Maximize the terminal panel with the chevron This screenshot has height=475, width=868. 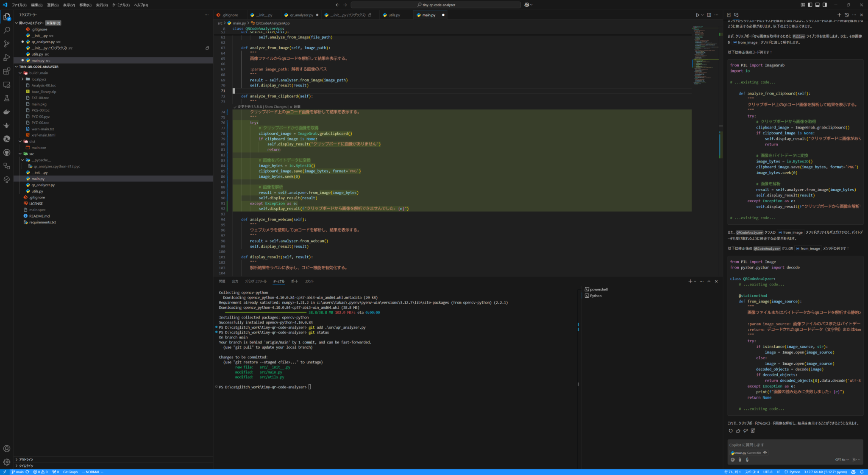click(709, 281)
